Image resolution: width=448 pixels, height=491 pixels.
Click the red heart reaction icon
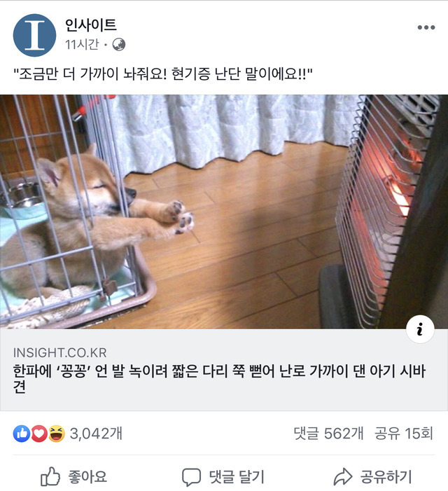click(38, 434)
